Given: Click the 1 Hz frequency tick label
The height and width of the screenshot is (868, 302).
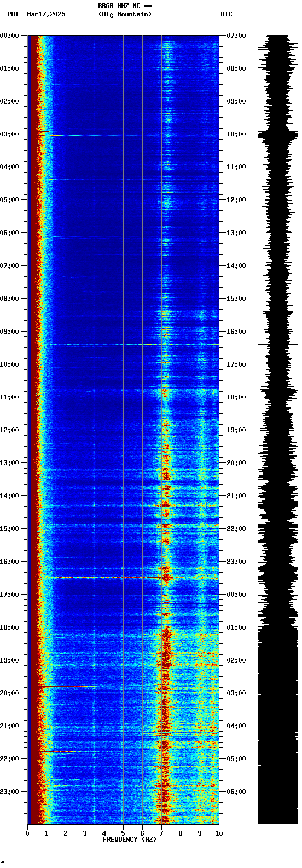Looking at the screenshot, I should (47, 833).
